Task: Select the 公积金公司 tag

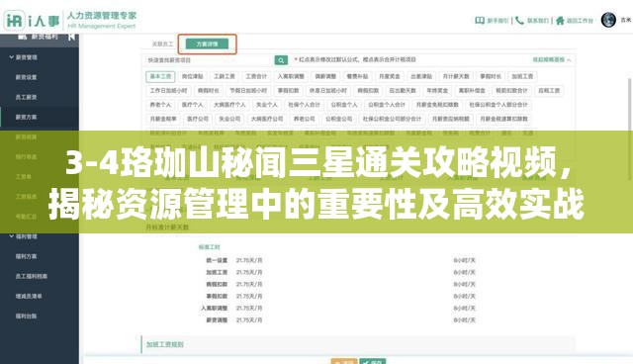Action: point(338,119)
